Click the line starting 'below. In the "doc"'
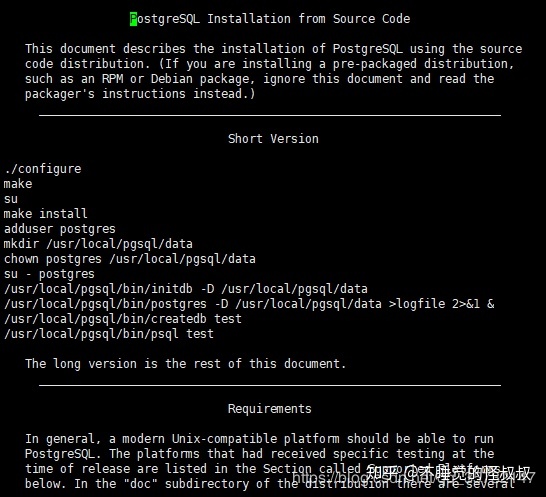The width and height of the screenshot is (546, 497). pos(270,484)
